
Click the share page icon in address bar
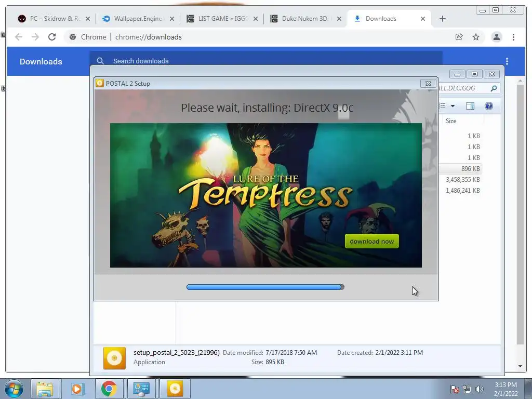coord(459,37)
